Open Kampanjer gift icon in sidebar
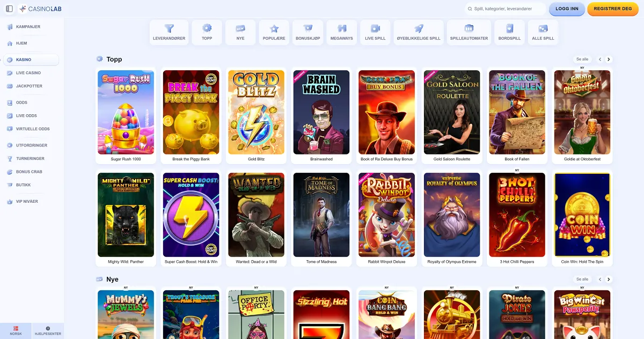Image resolution: width=644 pixels, height=339 pixels. point(10,27)
